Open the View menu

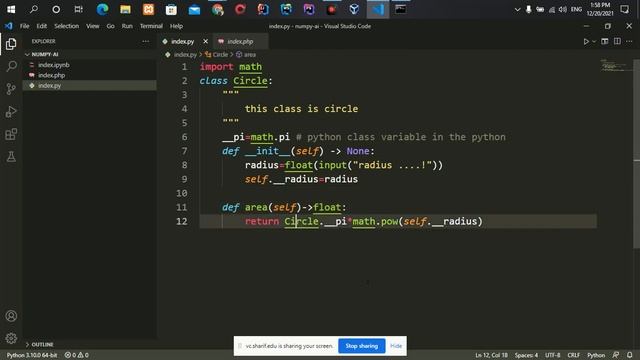coord(93,26)
